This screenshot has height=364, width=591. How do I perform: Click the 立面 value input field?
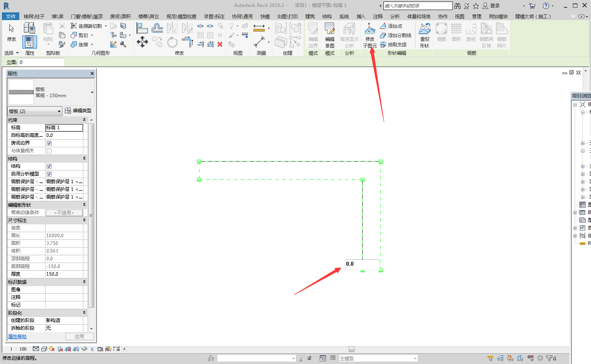(x=41, y=62)
